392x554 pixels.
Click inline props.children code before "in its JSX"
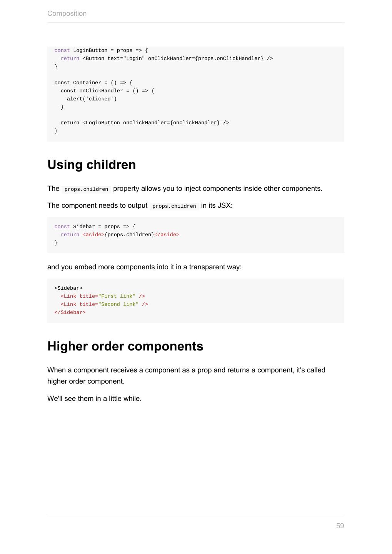click(x=174, y=206)
